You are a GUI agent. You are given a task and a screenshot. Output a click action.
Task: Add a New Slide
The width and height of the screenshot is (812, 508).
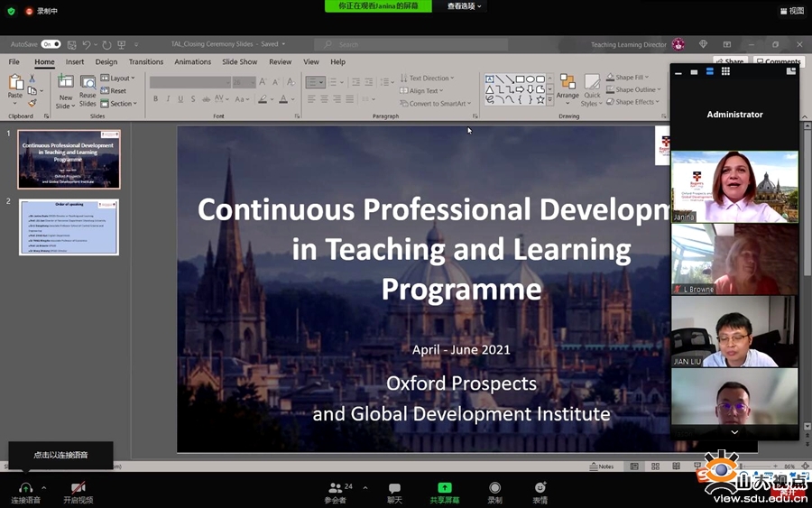(x=65, y=91)
